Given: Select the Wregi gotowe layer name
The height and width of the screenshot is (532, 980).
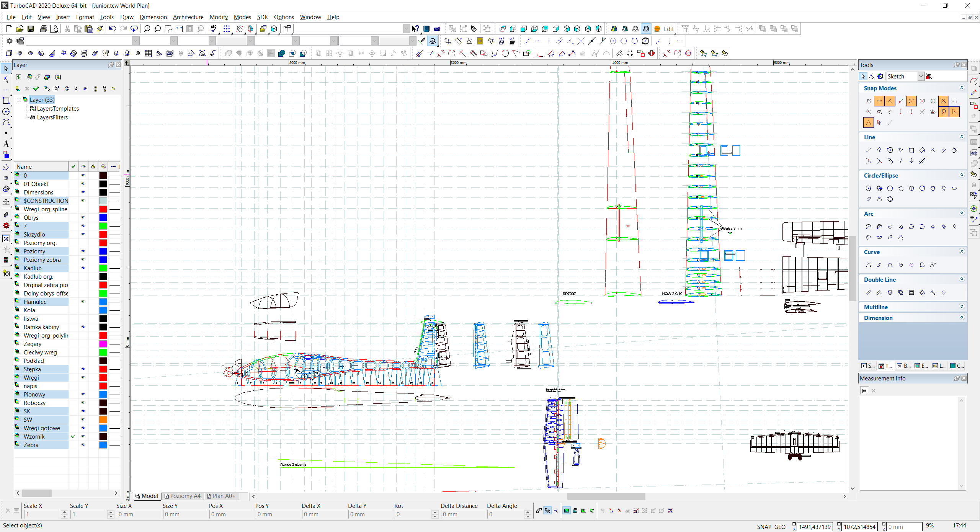Looking at the screenshot, I should [42, 428].
